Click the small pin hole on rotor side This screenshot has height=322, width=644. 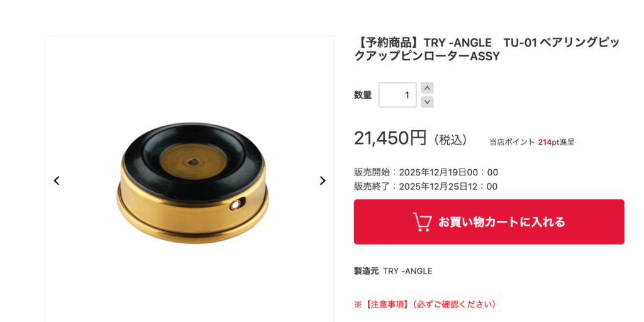point(236,204)
